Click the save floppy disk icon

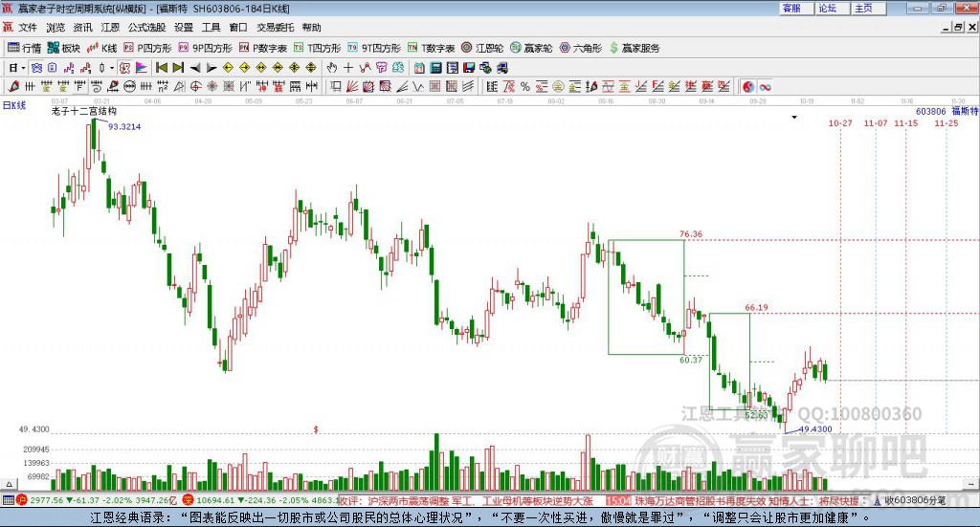coord(469,68)
